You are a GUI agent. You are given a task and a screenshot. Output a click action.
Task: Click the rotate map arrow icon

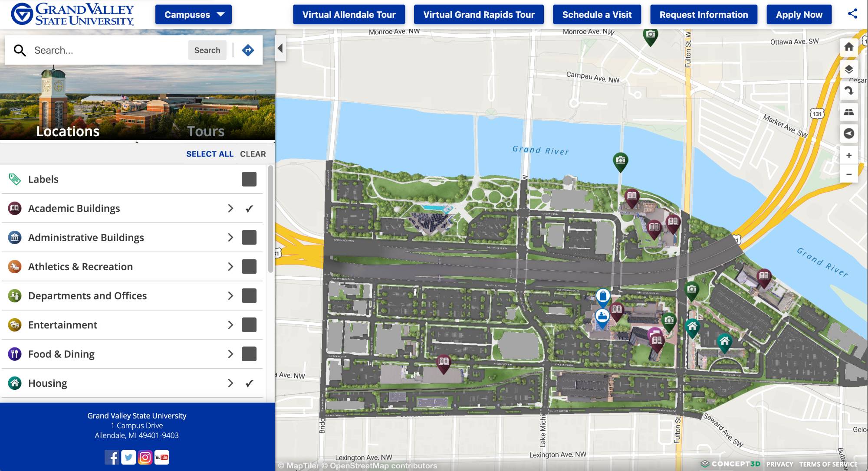848,91
